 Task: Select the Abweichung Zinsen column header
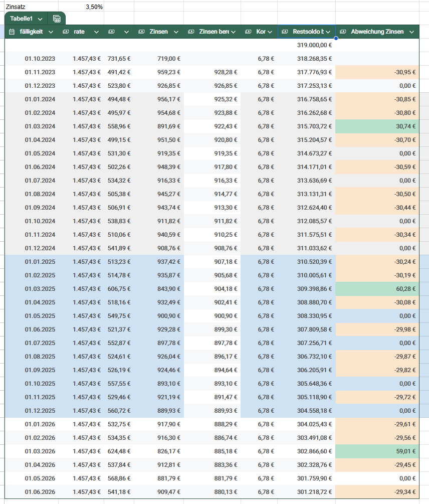377,32
